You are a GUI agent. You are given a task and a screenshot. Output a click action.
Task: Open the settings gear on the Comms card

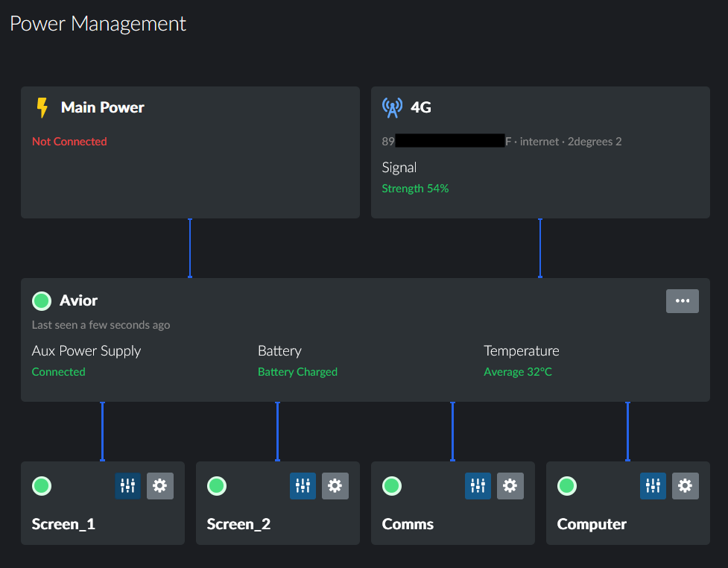click(510, 485)
